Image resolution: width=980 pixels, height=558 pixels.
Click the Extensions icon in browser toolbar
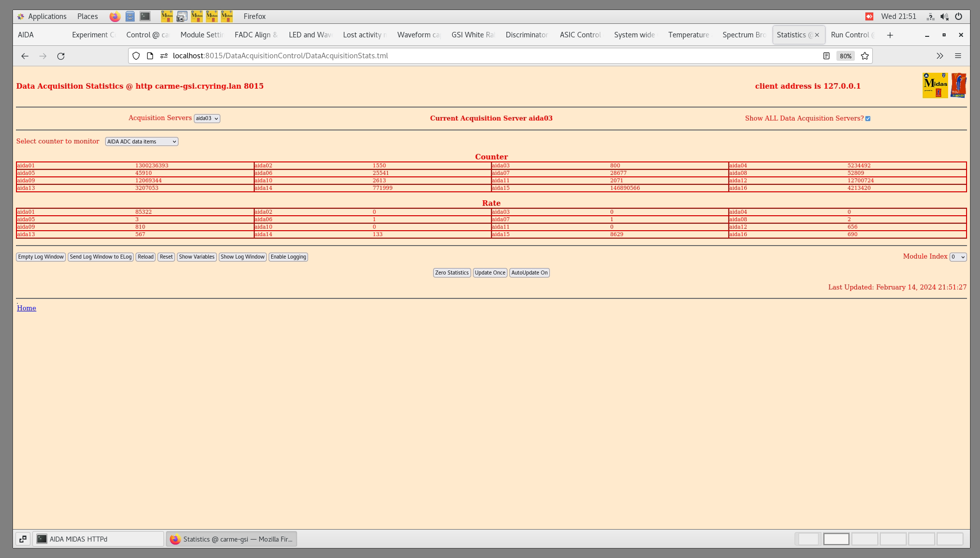point(940,55)
